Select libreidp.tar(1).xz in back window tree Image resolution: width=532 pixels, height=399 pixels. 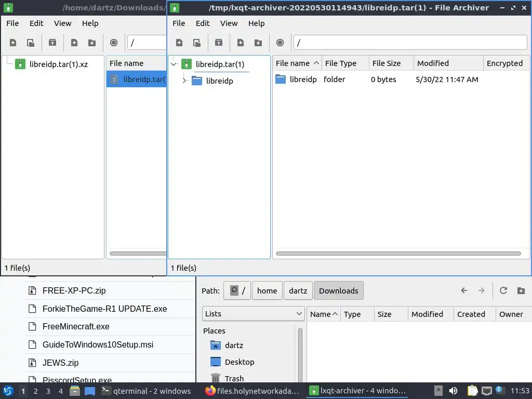click(x=58, y=64)
